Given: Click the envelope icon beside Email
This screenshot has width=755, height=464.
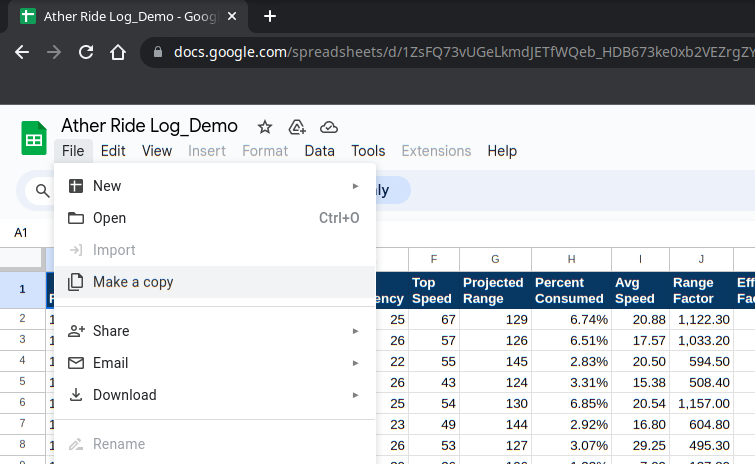Looking at the screenshot, I should coord(76,363).
